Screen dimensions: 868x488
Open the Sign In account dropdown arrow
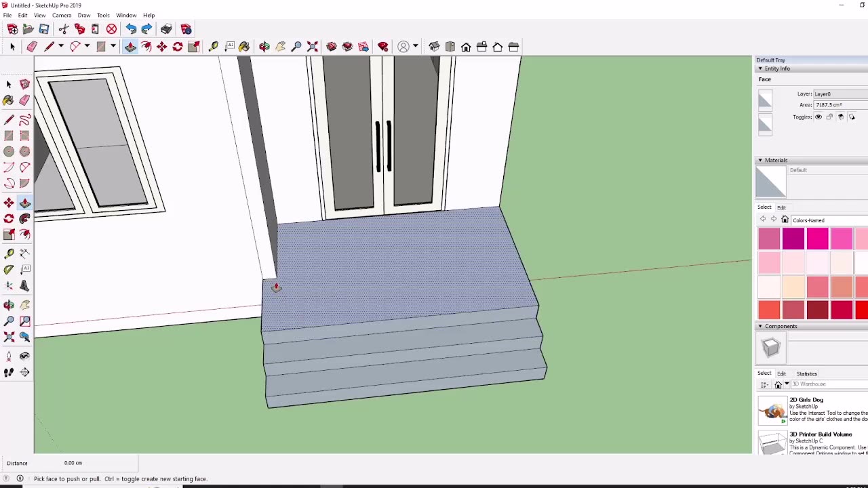[x=415, y=47]
